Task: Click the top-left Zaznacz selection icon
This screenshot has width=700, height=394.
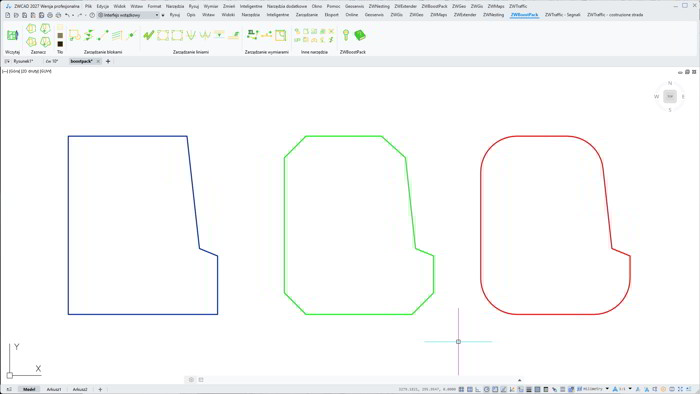Action: click(31, 29)
